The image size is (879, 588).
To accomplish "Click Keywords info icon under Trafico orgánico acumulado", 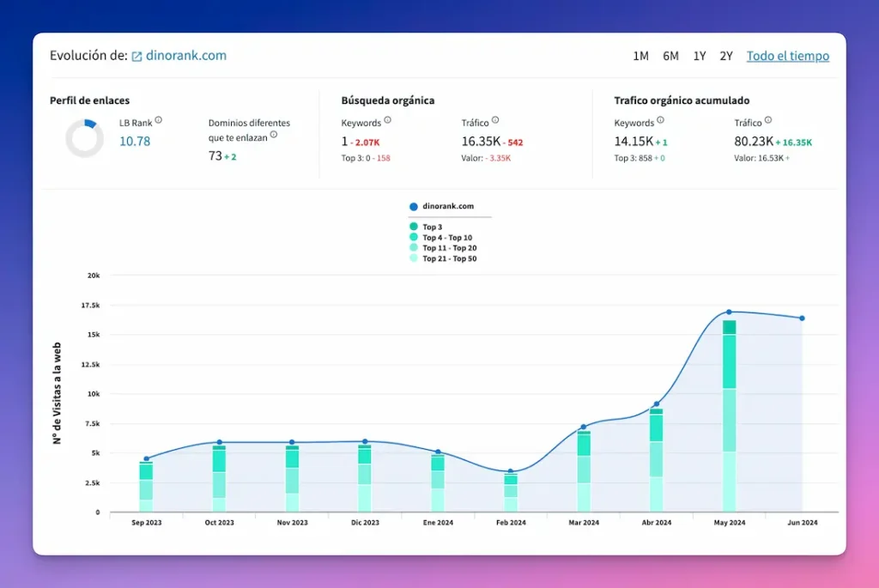I will [661, 121].
